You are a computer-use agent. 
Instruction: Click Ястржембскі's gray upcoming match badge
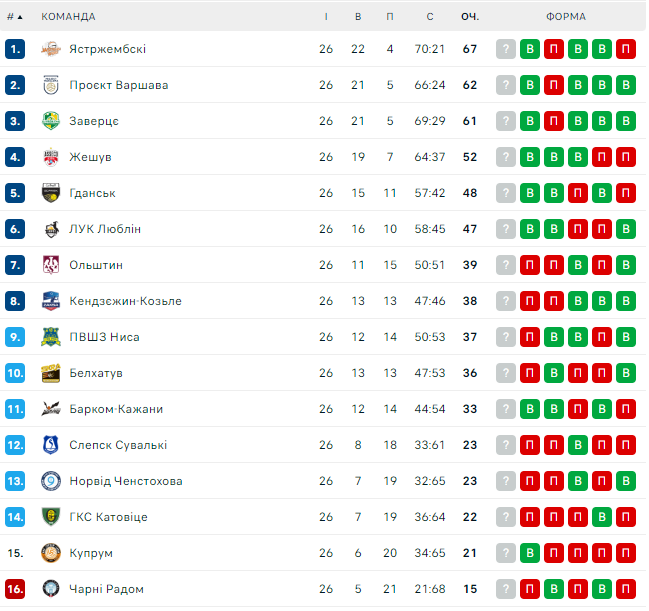click(506, 49)
